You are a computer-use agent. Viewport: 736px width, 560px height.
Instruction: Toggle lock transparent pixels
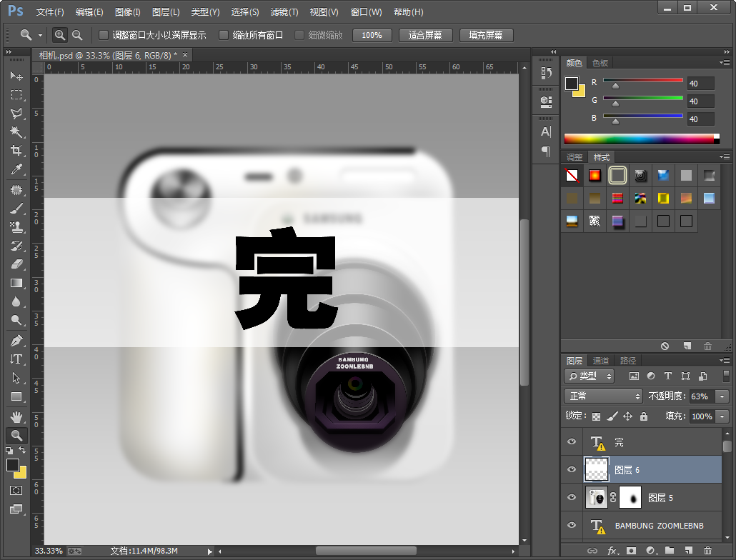click(596, 416)
